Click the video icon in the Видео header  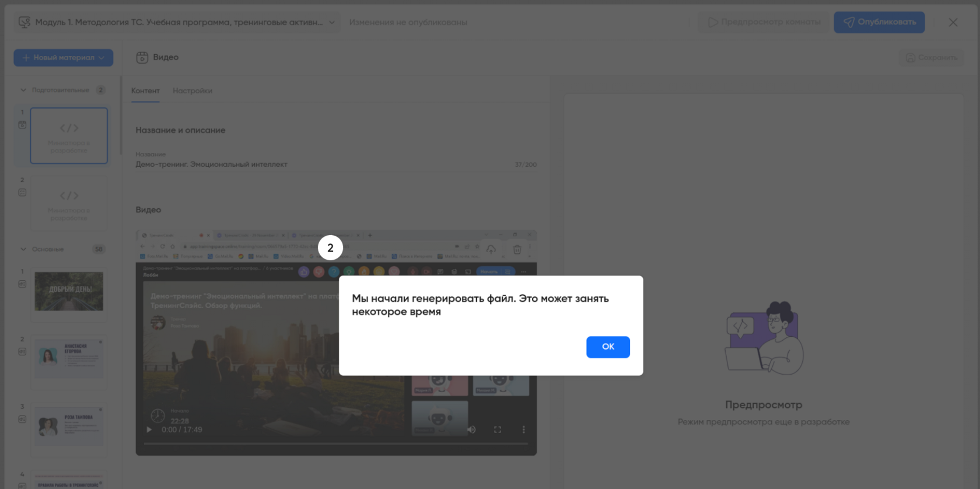coord(142,57)
